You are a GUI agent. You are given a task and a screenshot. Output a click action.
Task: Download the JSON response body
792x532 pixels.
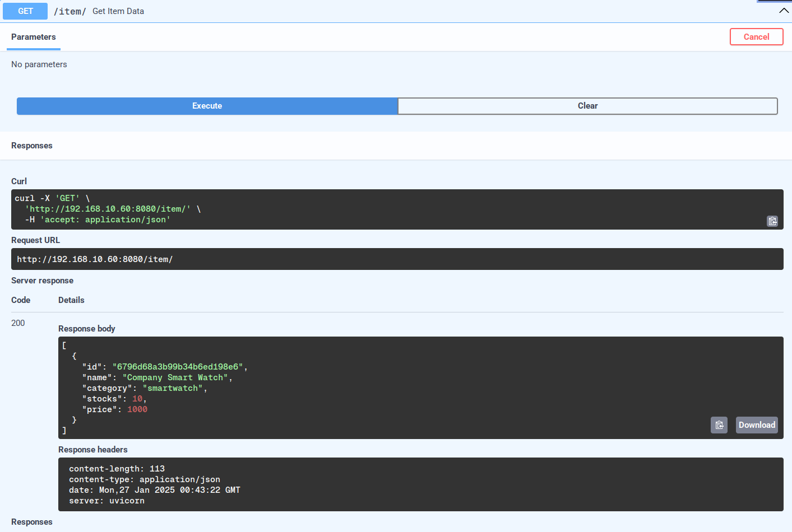tap(756, 425)
